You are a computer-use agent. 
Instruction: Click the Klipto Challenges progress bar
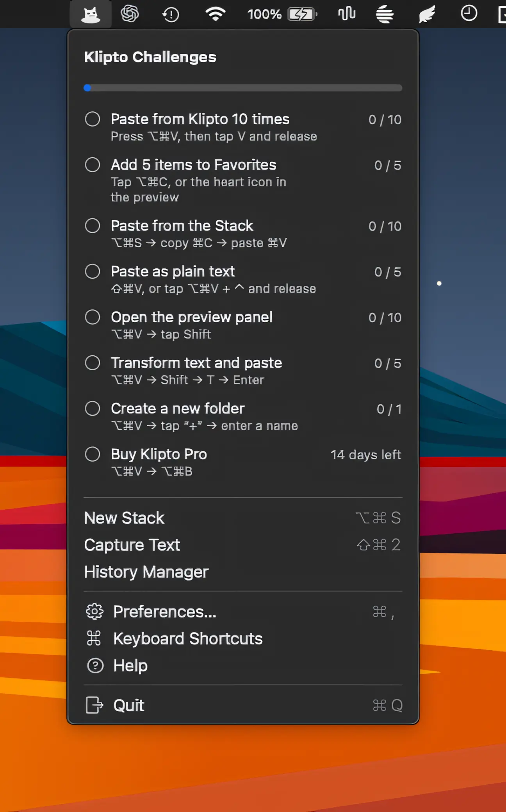(x=243, y=88)
